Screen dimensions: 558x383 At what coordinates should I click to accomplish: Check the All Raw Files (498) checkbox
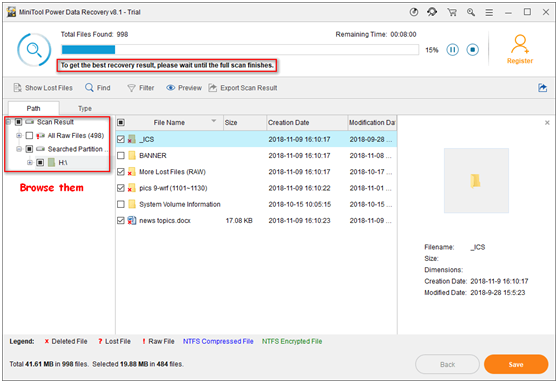[x=29, y=136]
